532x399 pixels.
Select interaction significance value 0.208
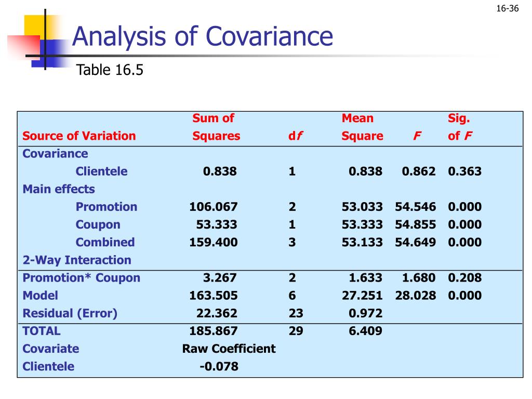(x=465, y=277)
